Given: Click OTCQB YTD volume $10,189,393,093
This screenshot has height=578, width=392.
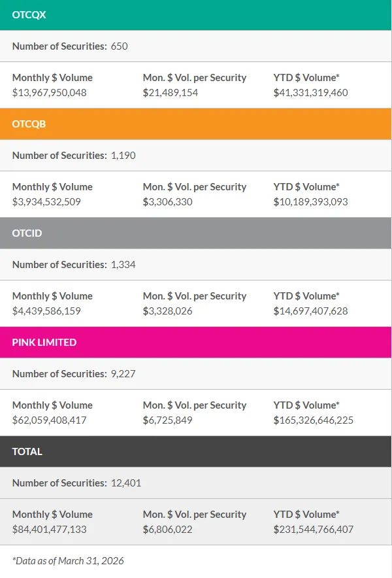Looking at the screenshot, I should coord(310,202).
